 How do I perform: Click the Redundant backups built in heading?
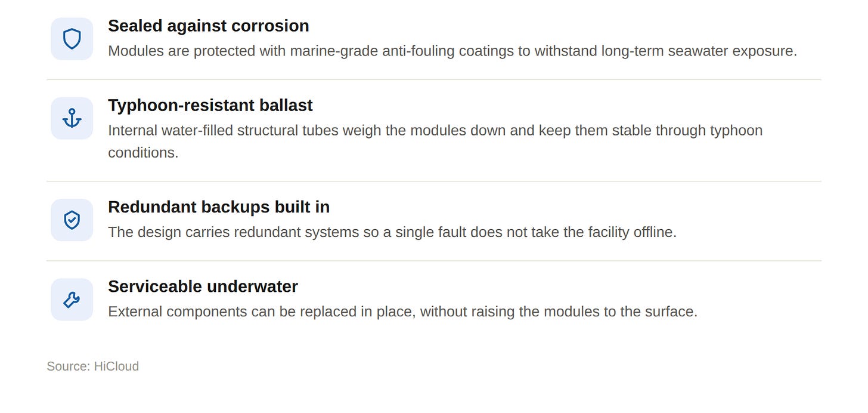(x=219, y=207)
